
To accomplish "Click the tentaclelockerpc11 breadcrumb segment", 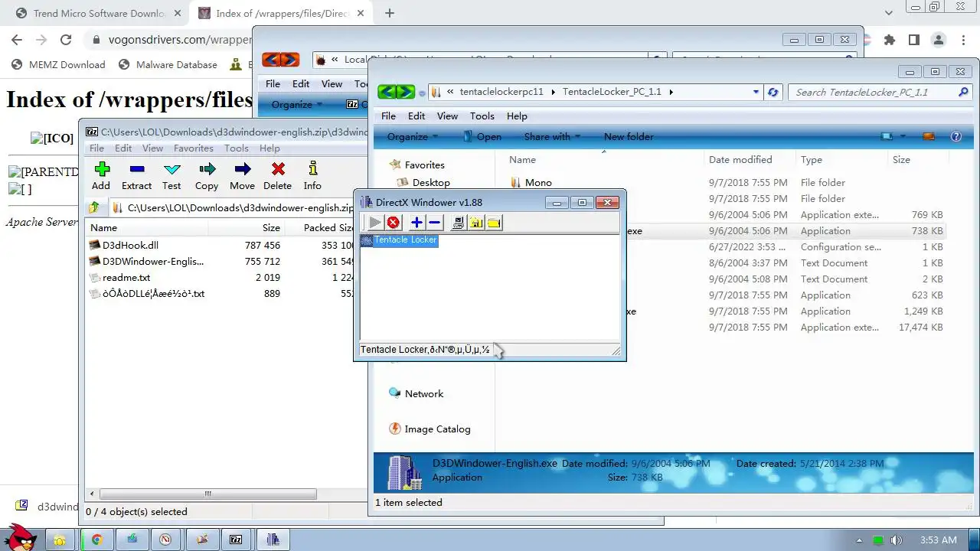I will (501, 92).
